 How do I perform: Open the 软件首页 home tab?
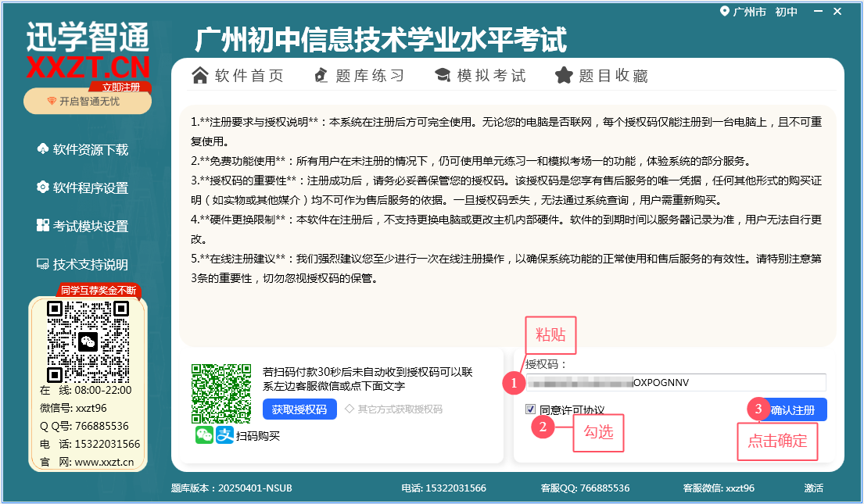[x=238, y=76]
